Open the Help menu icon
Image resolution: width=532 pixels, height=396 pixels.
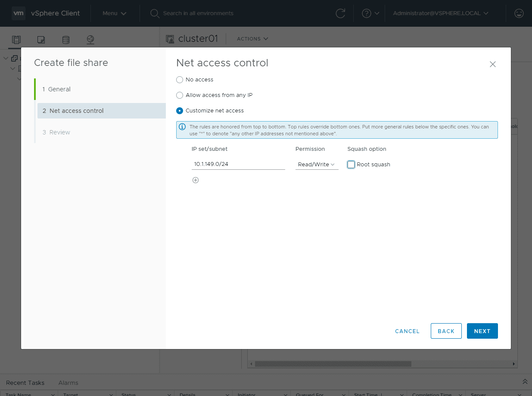pos(367,13)
